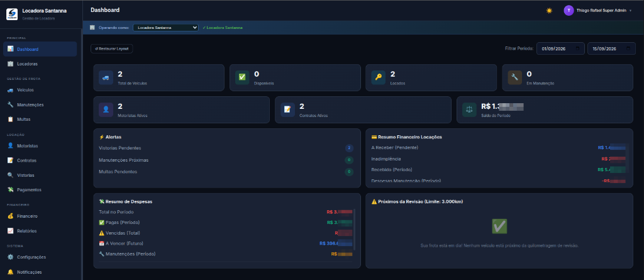Expand the Thiago Rafael Super Admin menu arrow
This screenshot has height=280, width=644.
[630, 11]
